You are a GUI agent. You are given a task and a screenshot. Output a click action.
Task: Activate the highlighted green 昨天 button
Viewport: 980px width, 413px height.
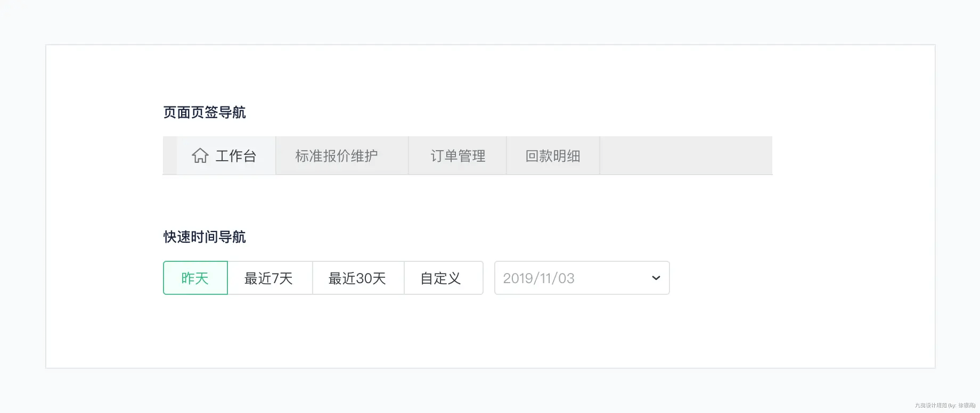(x=195, y=278)
